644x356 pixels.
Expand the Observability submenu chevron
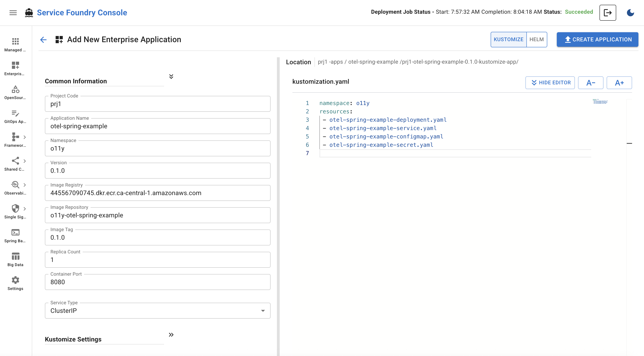(24, 185)
